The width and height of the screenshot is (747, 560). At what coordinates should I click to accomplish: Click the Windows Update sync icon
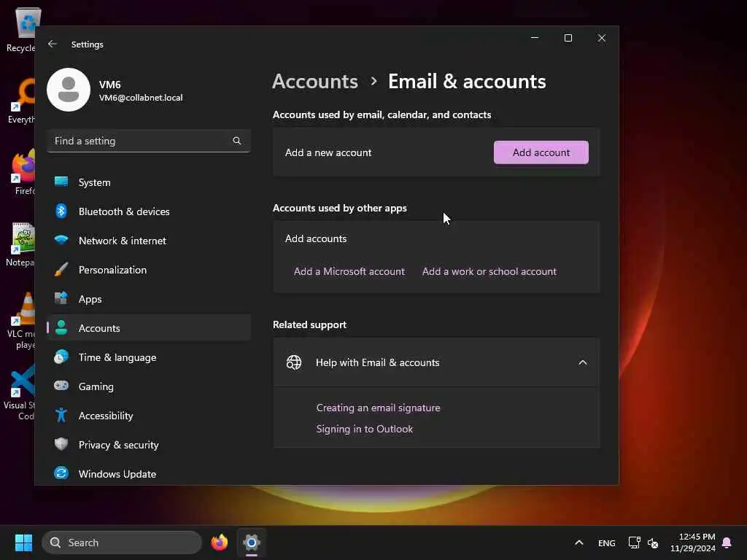[x=61, y=472]
